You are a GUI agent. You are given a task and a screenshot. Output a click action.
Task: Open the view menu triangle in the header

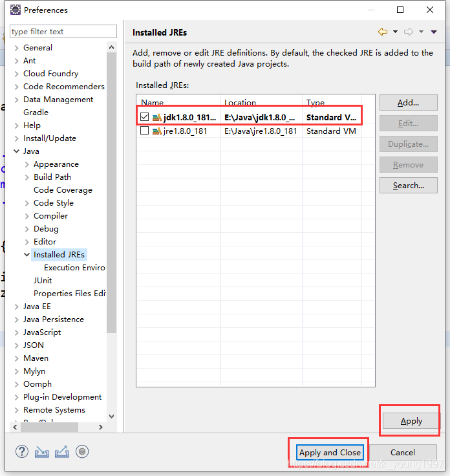point(434,32)
